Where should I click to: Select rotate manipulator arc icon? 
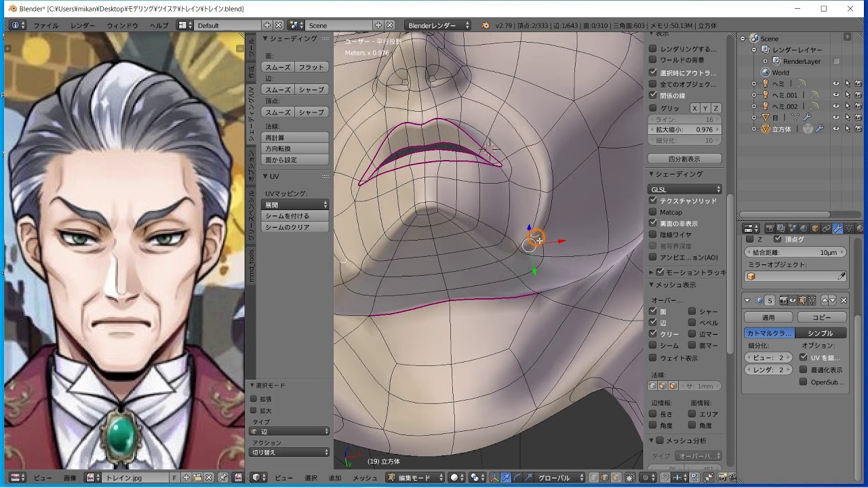pyautogui.click(x=517, y=478)
